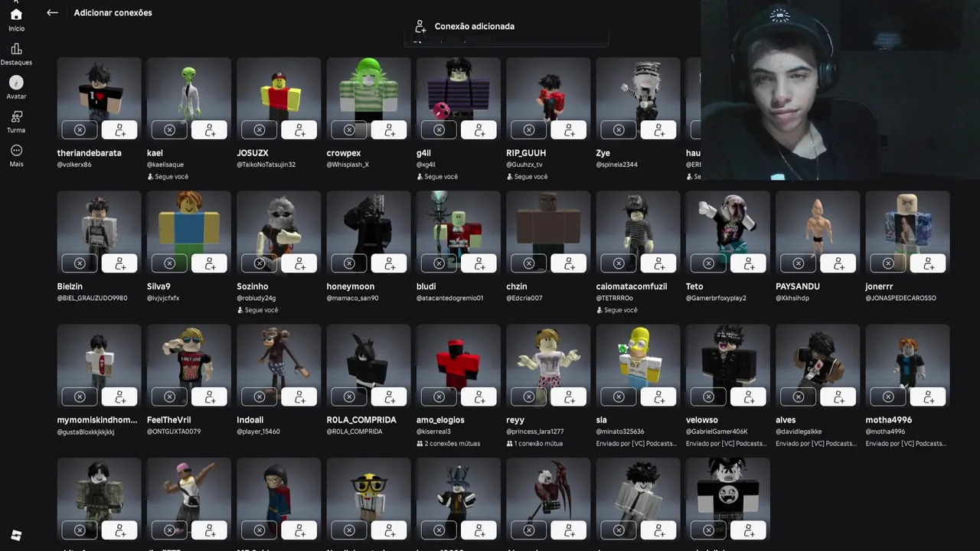The width and height of the screenshot is (980, 551).
Task: Open the Turma section in sidebar
Action: [x=16, y=122]
